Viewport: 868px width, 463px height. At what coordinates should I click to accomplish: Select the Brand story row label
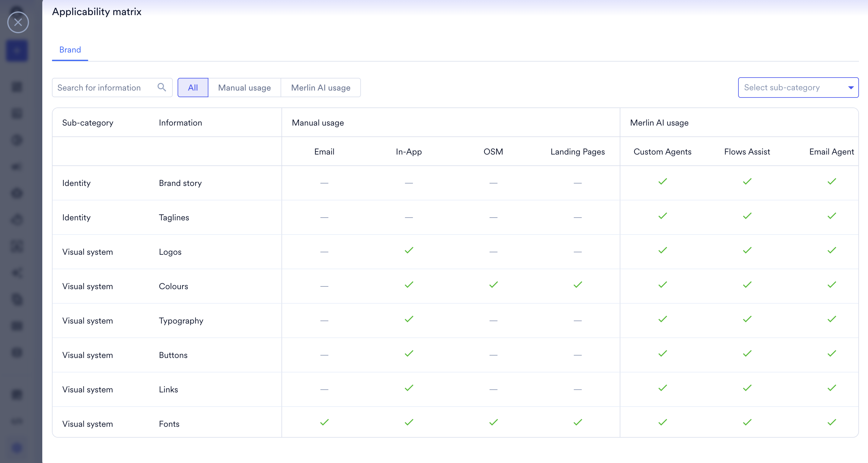pos(180,183)
